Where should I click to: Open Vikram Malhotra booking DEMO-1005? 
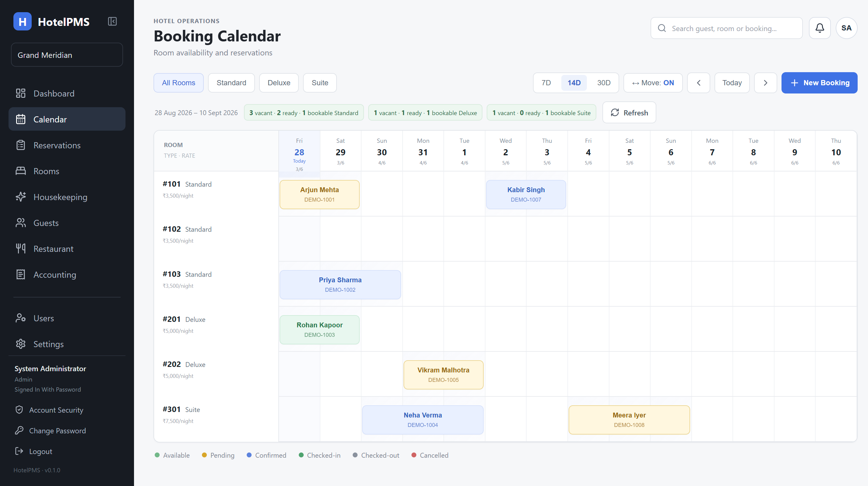click(x=443, y=375)
